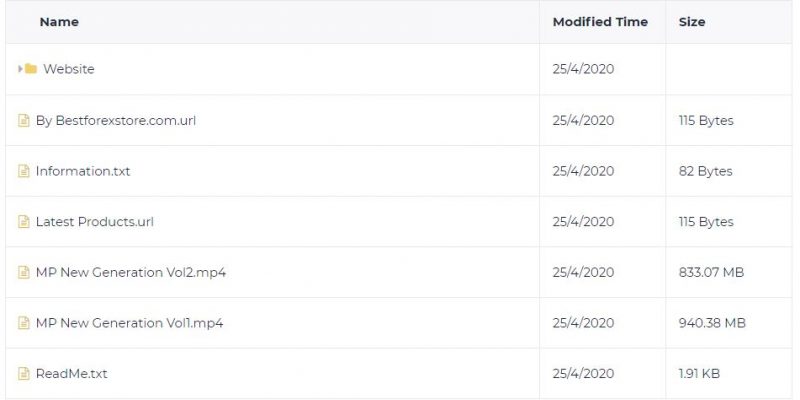Click file icon beside MP New Generation Vol2.mp4

click(x=23, y=272)
